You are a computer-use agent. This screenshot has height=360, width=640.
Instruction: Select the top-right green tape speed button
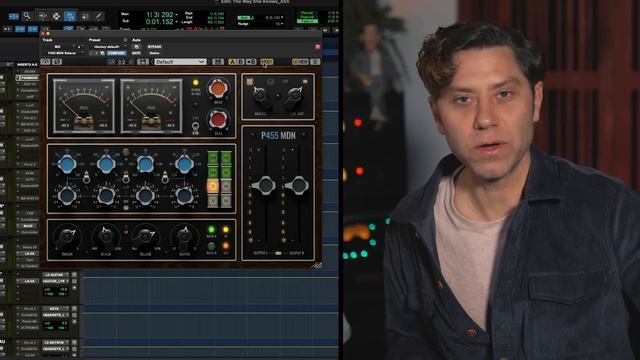coord(226,158)
